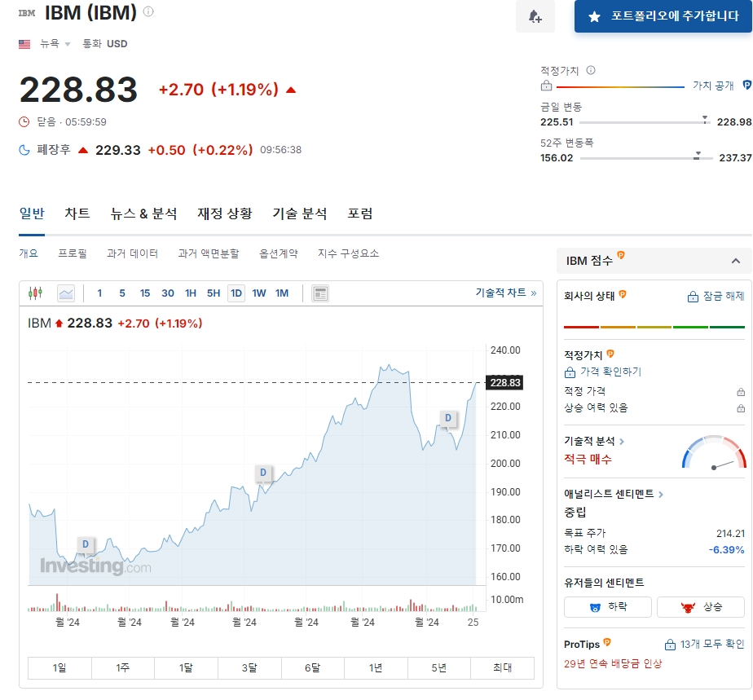The width and height of the screenshot is (753, 700).
Task: Select the 15 minute interval
Action: click(x=145, y=293)
